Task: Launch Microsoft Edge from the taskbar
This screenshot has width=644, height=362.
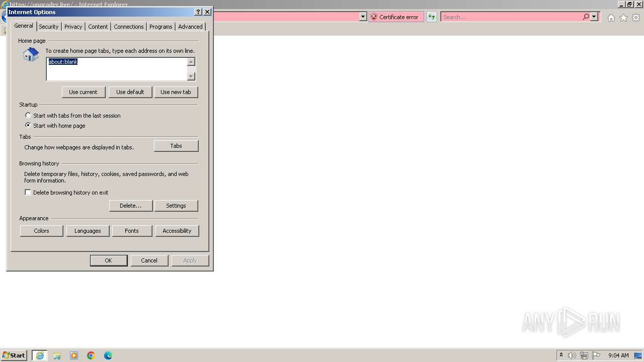Action: tap(108, 355)
